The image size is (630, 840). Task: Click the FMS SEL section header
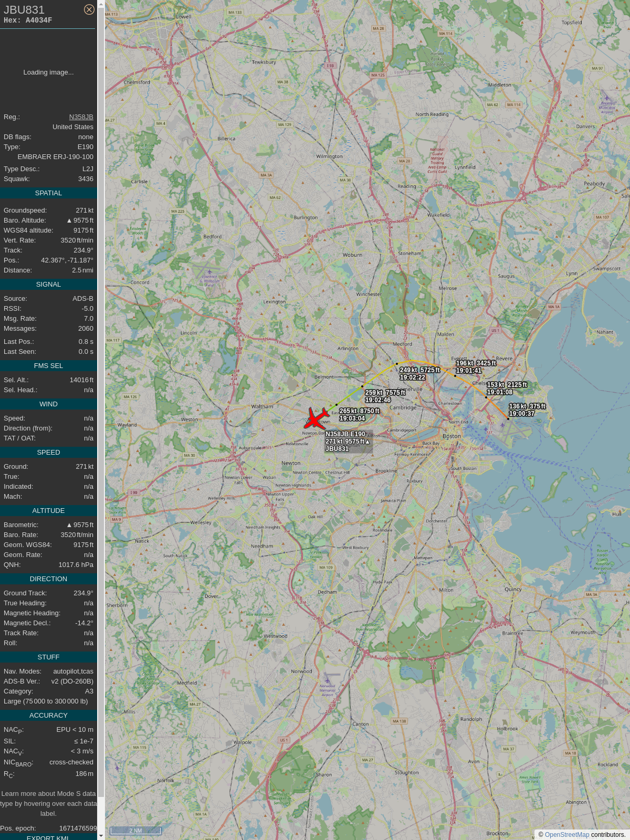pyautogui.click(x=48, y=366)
